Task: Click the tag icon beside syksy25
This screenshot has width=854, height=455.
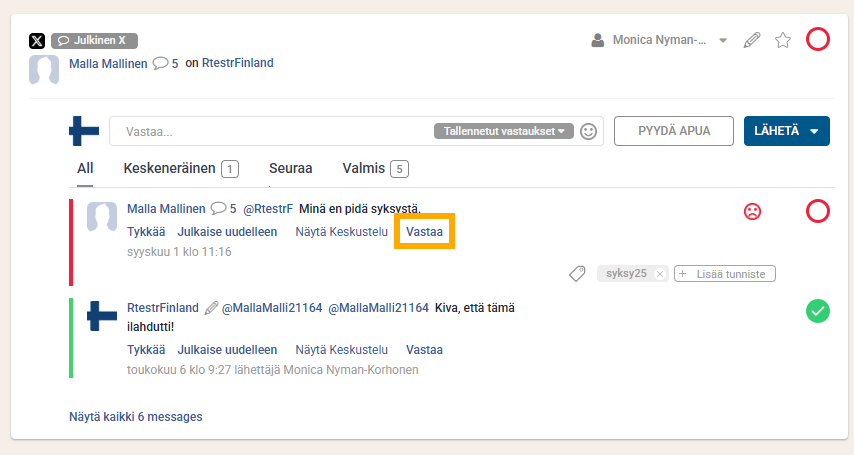Action: click(x=577, y=273)
